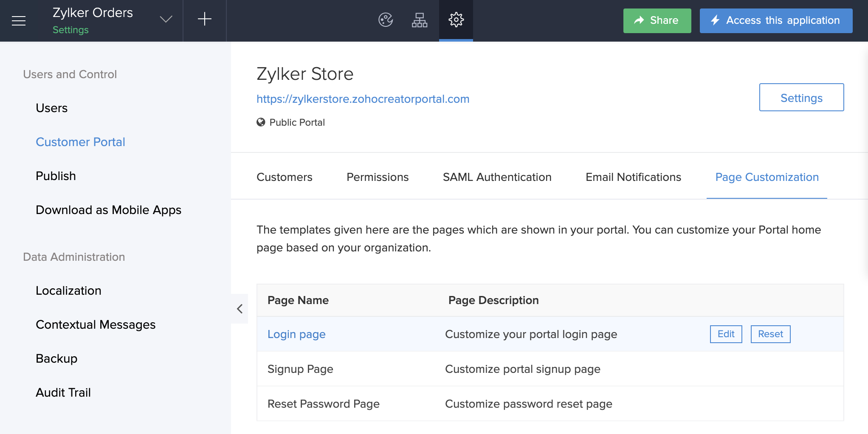Open the appearance palette icon
This screenshot has width=868, height=434.
tap(385, 20)
